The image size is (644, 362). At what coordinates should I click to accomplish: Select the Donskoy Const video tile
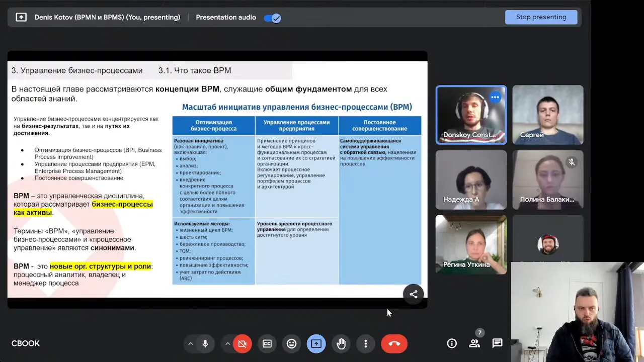pos(471,115)
